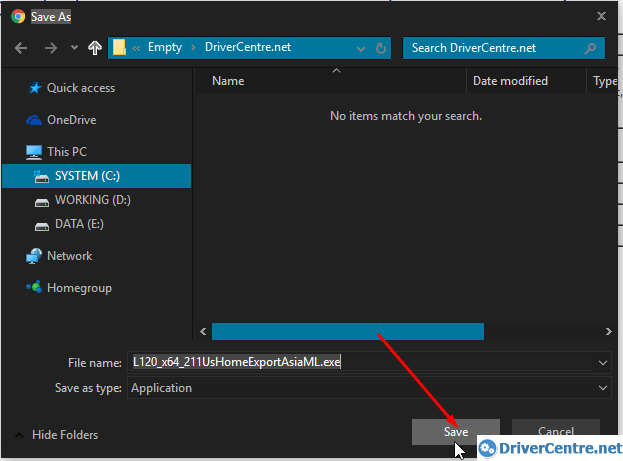Open chevron after Empty breadcrumb
This screenshot has width=623, height=461.
pyautogui.click(x=193, y=48)
